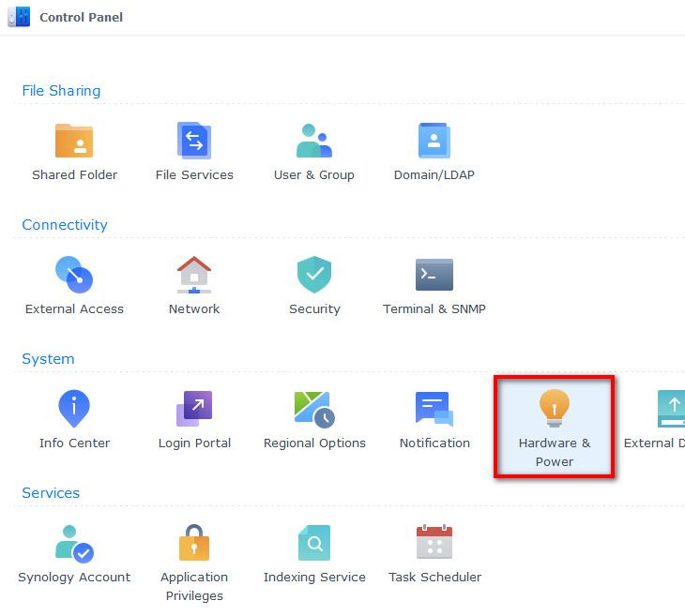Viewport: 685px width, 616px height.
Task: Open External Access settings
Action: click(74, 286)
